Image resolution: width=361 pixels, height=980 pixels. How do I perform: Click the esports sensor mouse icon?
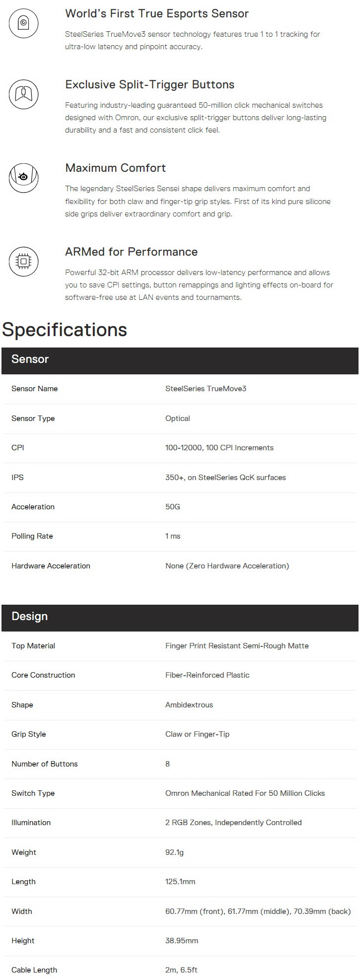pyautogui.click(x=23, y=22)
